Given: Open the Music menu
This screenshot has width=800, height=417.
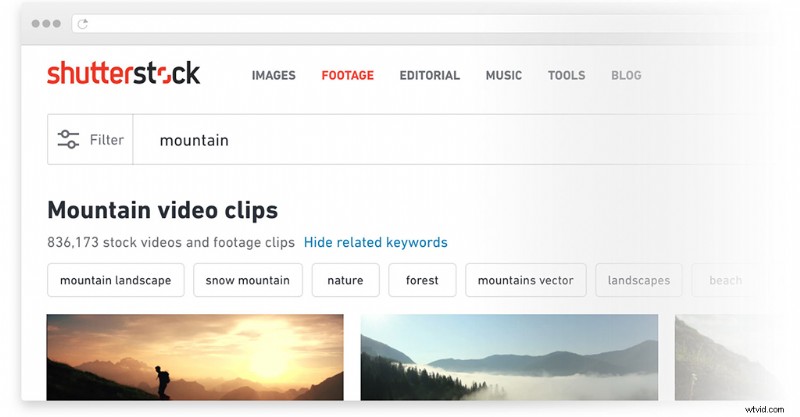Looking at the screenshot, I should pos(504,76).
